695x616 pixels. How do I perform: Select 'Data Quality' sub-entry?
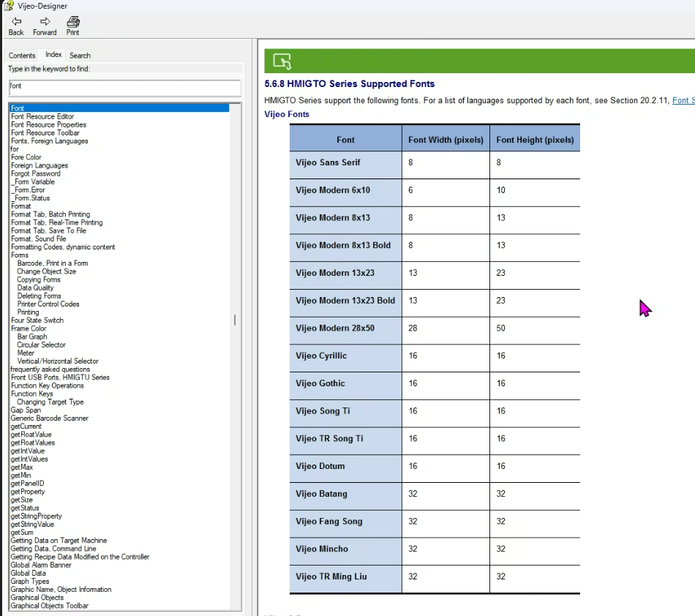coord(35,288)
